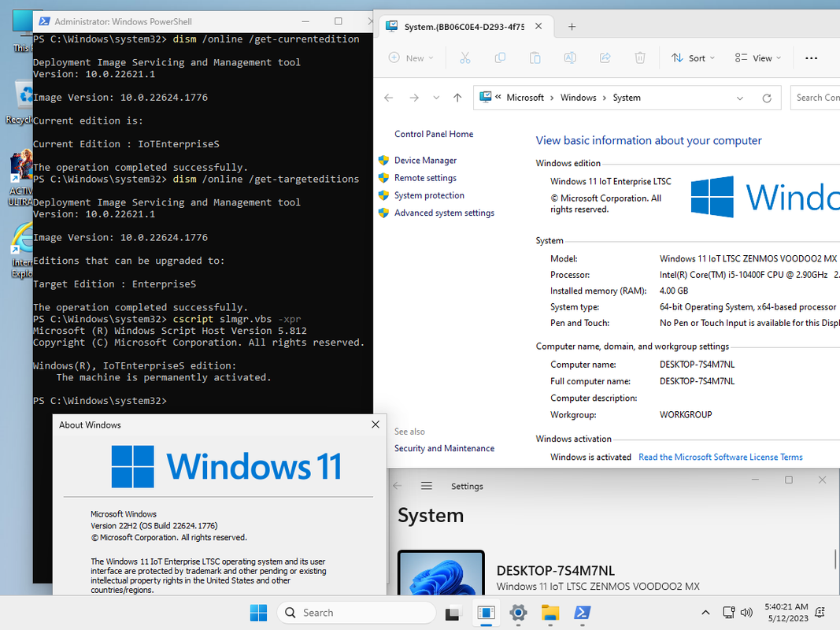Viewport: 840px width, 630px height.
Task: Close the About Windows dialog
Action: point(375,424)
